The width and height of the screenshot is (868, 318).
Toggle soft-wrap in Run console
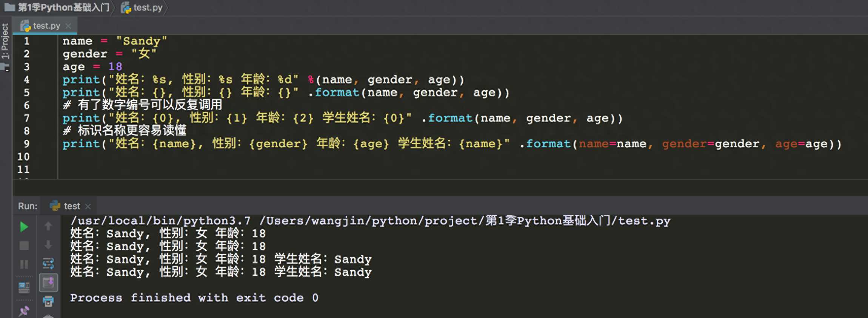(48, 263)
